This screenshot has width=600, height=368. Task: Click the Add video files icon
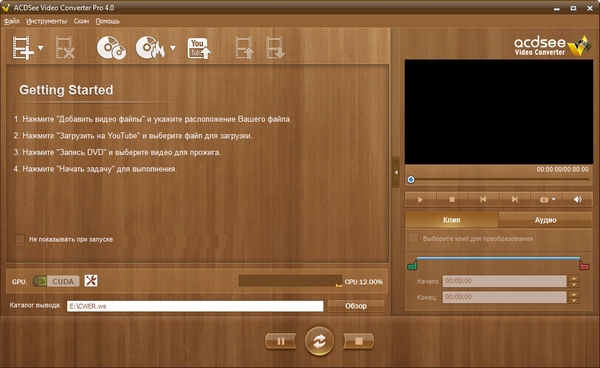pos(23,48)
